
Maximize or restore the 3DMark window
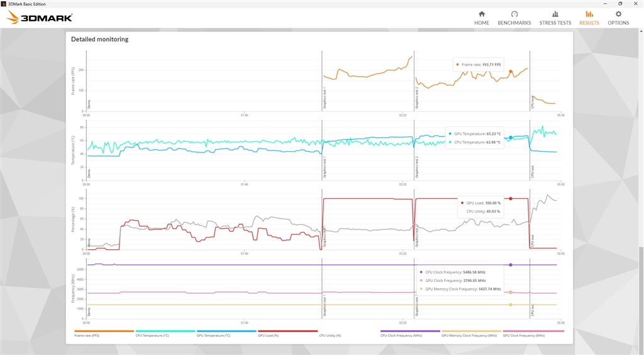click(x=619, y=4)
